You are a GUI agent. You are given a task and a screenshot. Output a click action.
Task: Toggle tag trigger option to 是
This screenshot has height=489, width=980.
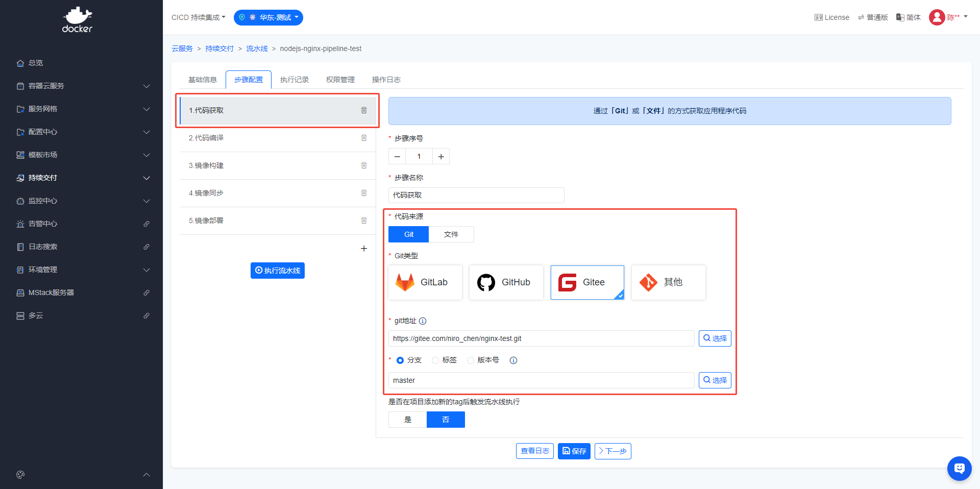(x=407, y=420)
